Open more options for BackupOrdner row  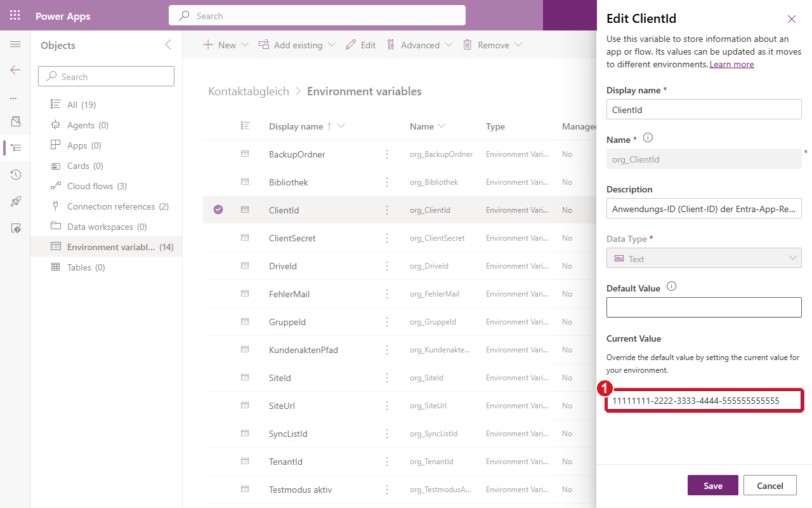coord(387,154)
